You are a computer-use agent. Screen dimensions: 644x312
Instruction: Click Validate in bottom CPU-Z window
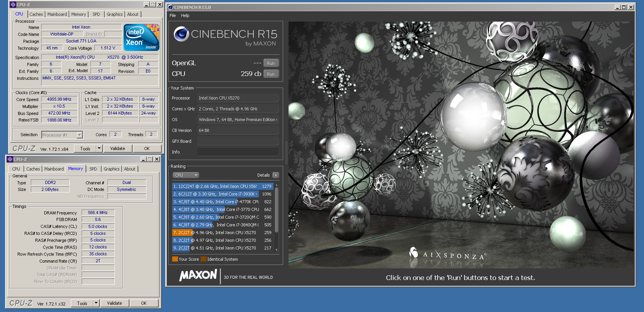click(114, 303)
